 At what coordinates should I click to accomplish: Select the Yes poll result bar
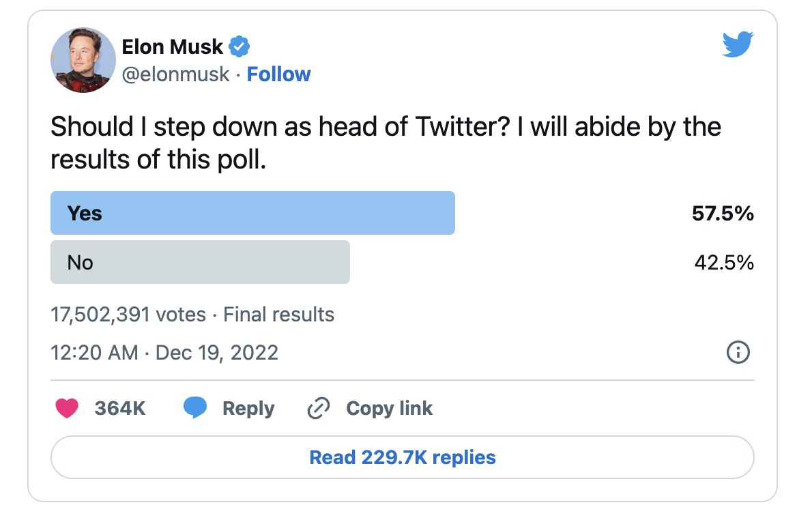252,213
